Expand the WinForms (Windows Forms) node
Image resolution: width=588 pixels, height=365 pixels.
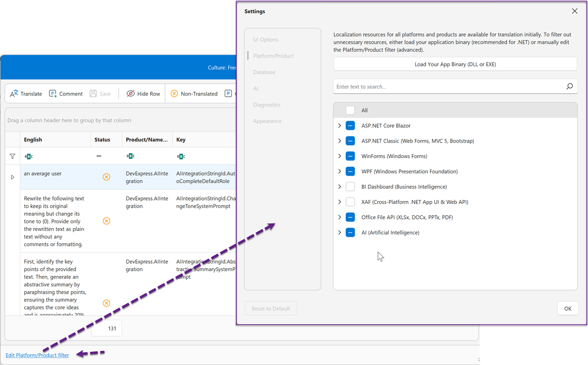pyautogui.click(x=339, y=156)
